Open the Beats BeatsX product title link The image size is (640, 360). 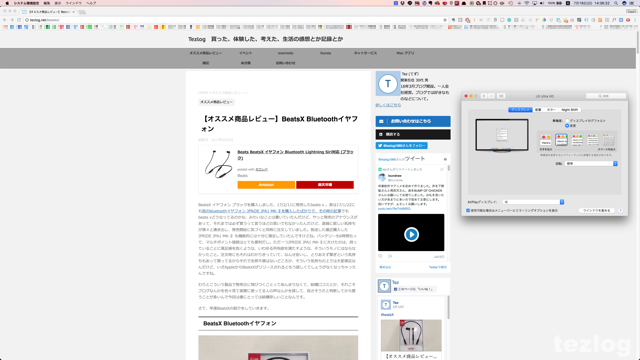(x=296, y=155)
